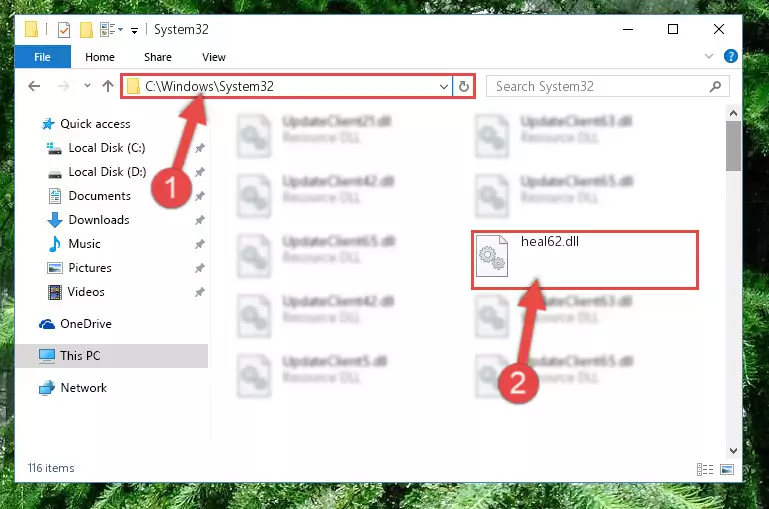Select Quick access in navigation pane
Screen dimensions: 769x509
point(95,124)
